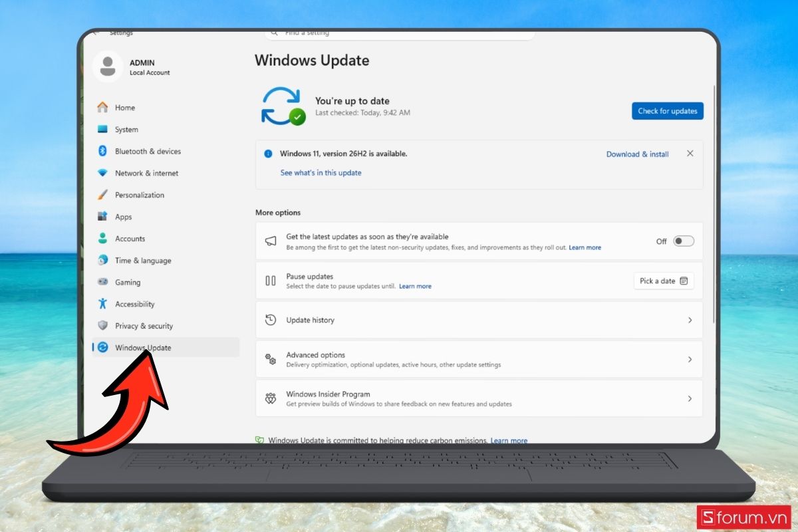Click the Windows Insider Program icon
The height and width of the screenshot is (532, 798).
point(271,398)
